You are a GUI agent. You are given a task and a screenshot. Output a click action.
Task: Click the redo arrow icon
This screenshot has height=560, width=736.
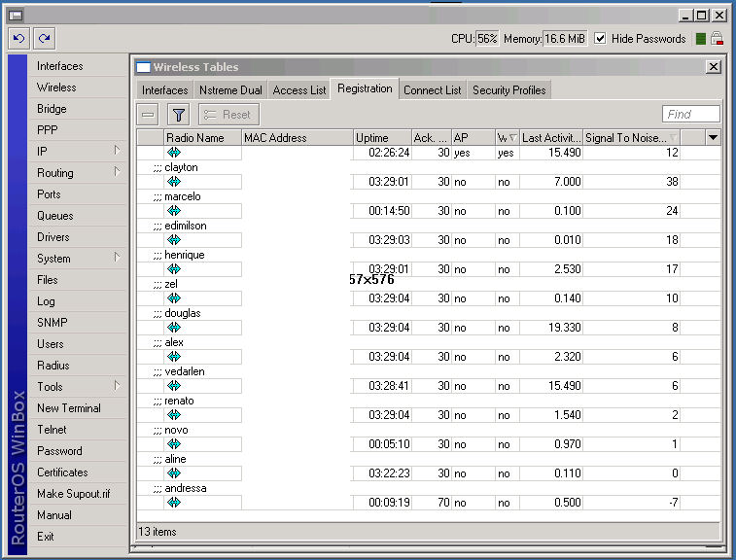click(44, 39)
